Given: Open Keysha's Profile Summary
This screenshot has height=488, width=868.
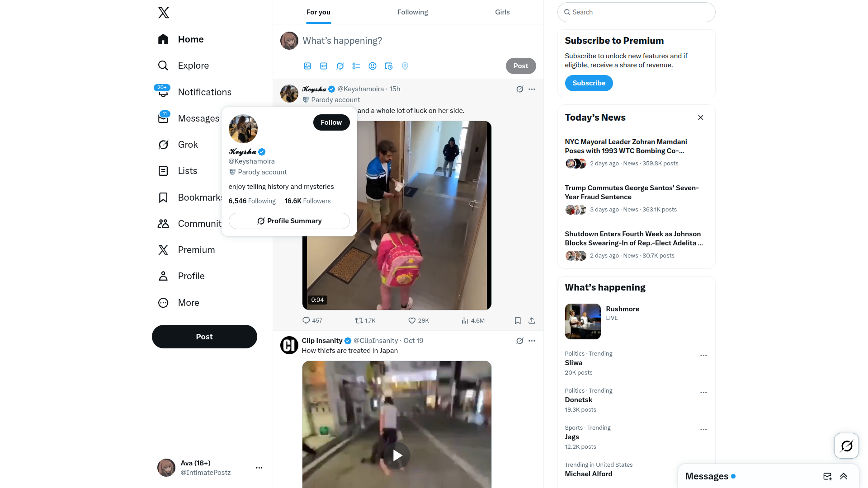Looking at the screenshot, I should [289, 221].
